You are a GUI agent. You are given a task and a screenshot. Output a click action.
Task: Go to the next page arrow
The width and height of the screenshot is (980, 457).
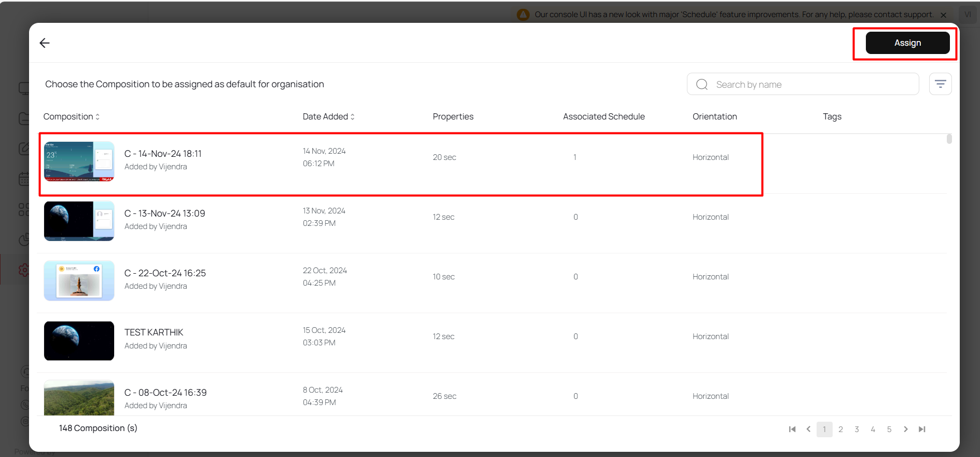point(906,429)
